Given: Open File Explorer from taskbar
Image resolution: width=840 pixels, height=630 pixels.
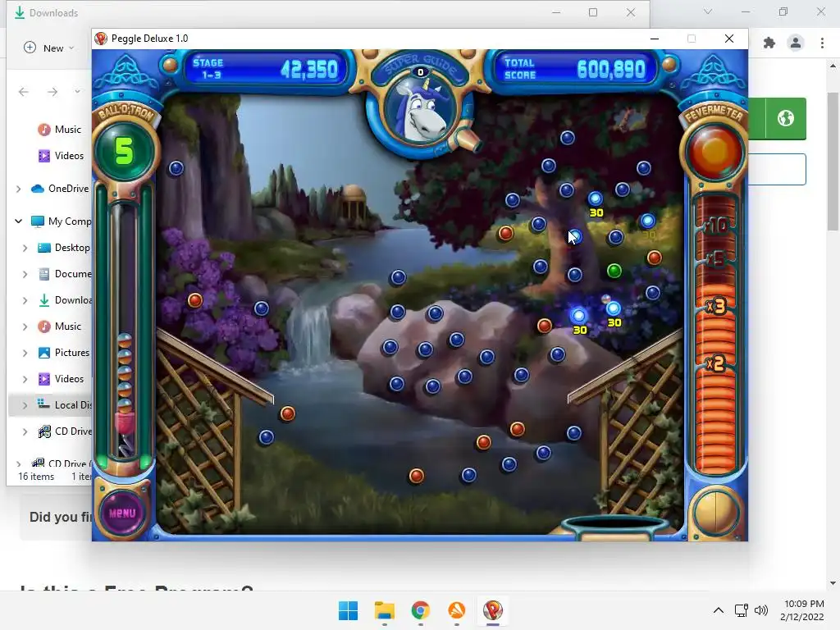Looking at the screenshot, I should coord(384,610).
